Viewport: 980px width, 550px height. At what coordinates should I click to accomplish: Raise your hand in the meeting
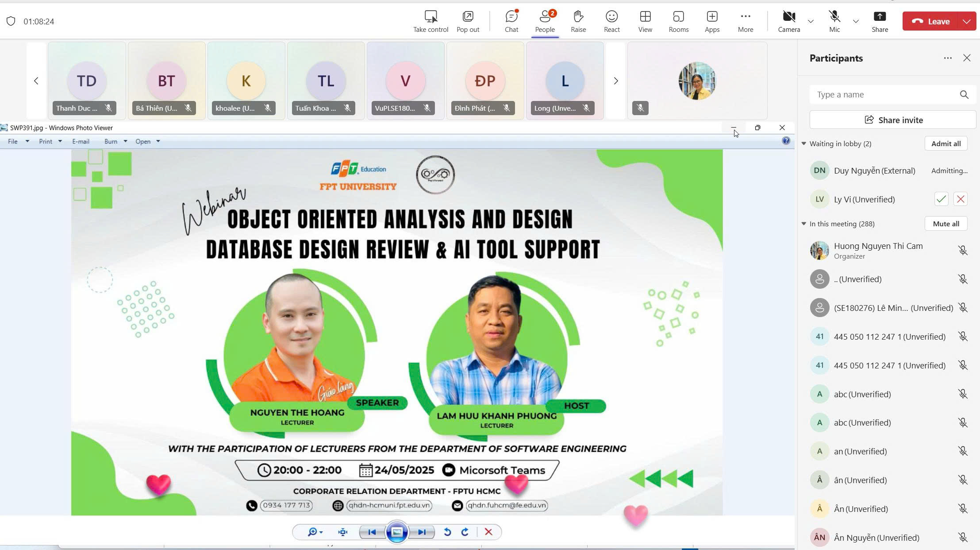click(x=578, y=21)
